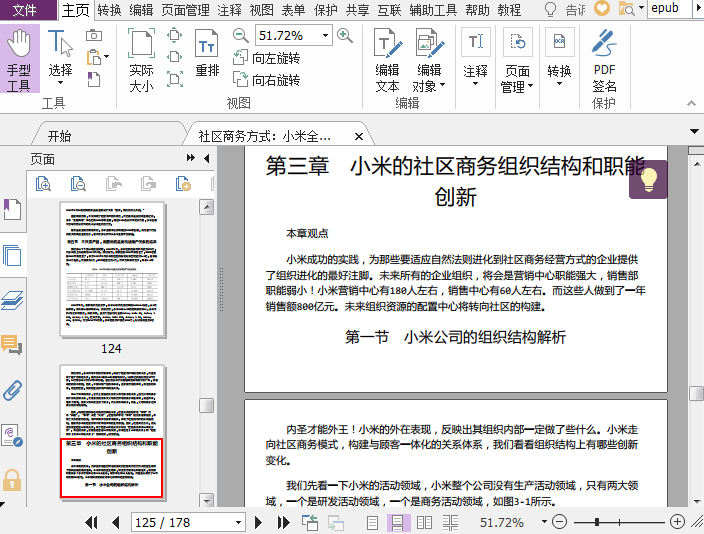Open the attachments paperclip panel icon
This screenshot has height=534, width=704.
click(12, 390)
